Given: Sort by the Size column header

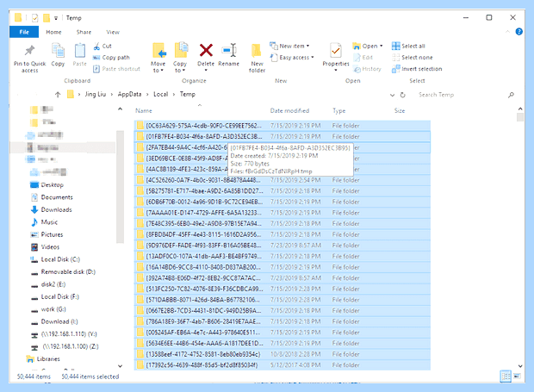Looking at the screenshot, I should pos(400,110).
